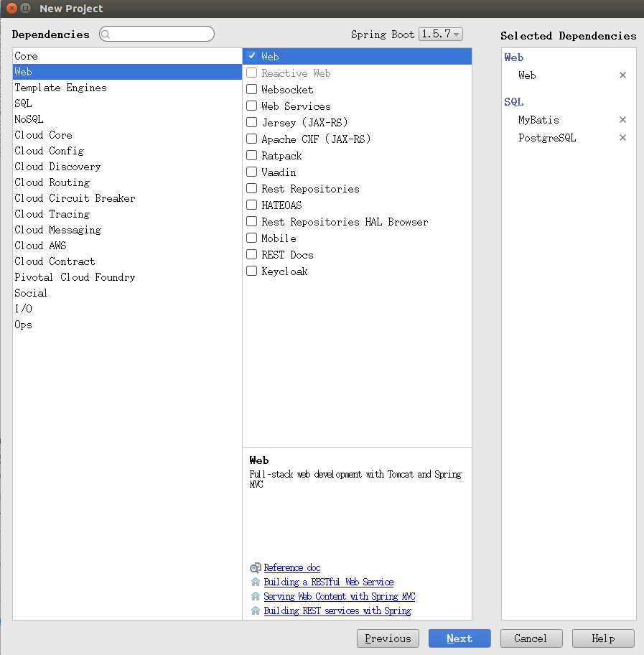
Task: Click the SQL group header in Selected Dependencies
Action: tap(514, 102)
